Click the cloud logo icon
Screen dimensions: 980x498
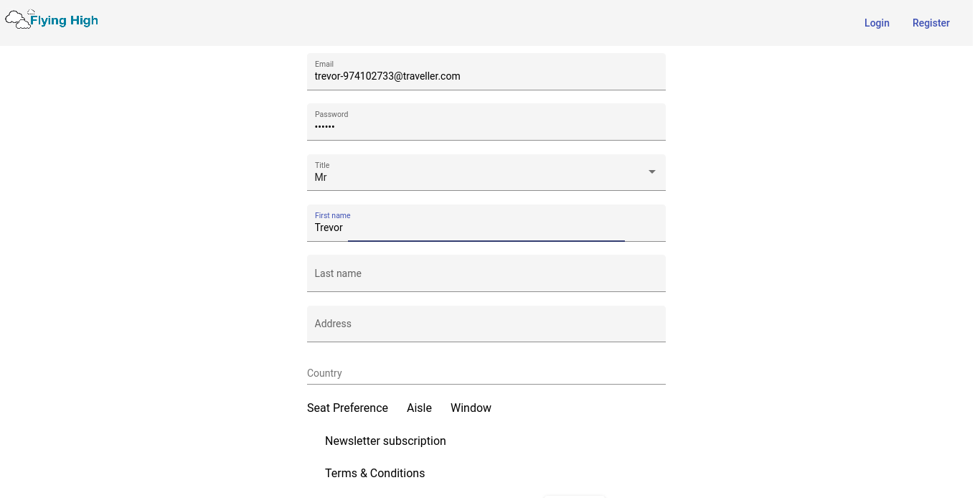click(x=18, y=20)
